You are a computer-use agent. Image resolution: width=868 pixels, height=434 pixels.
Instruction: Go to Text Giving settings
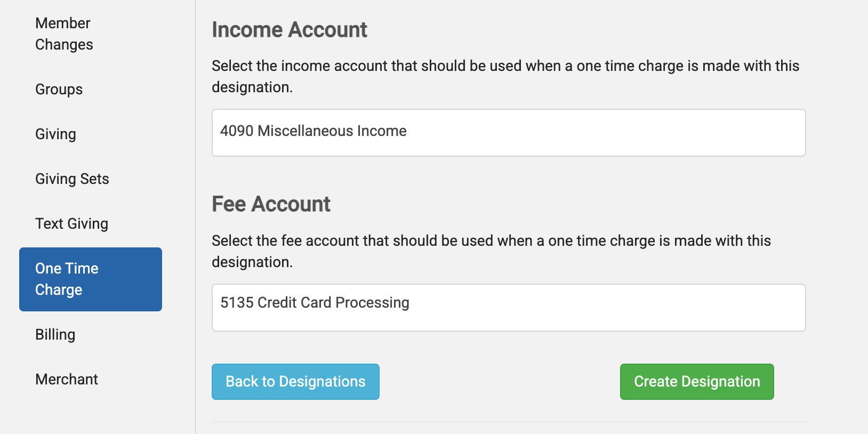pos(71,224)
